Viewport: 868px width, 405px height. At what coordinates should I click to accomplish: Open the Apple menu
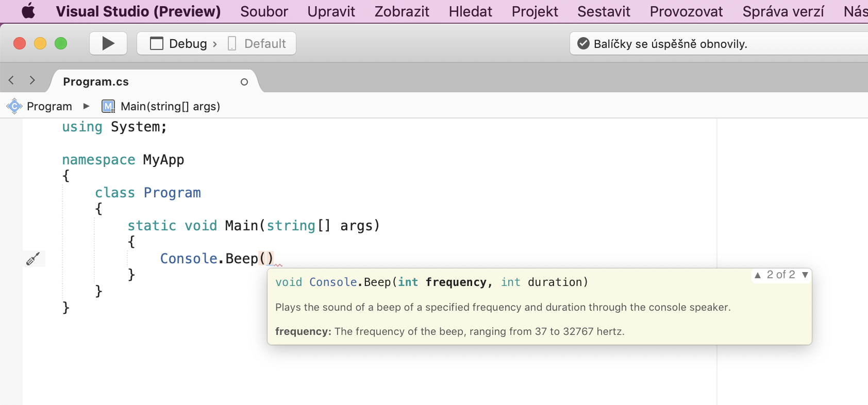(28, 11)
